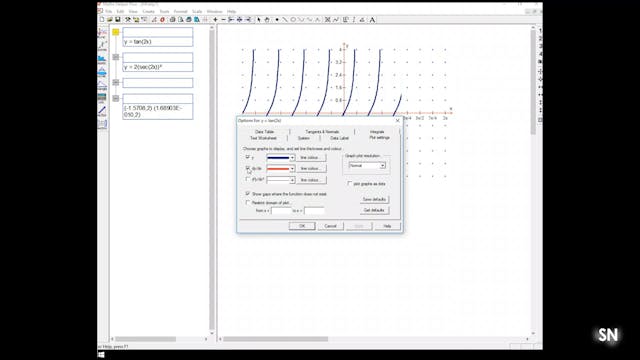Open the d²y/dx² line thickness dropdown
The image size is (640, 360).
click(x=292, y=180)
